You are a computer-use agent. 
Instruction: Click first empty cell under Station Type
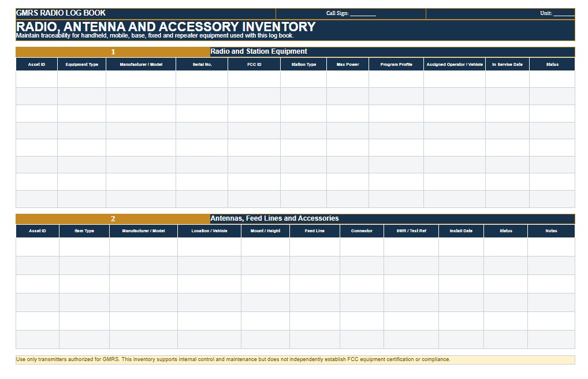point(303,79)
